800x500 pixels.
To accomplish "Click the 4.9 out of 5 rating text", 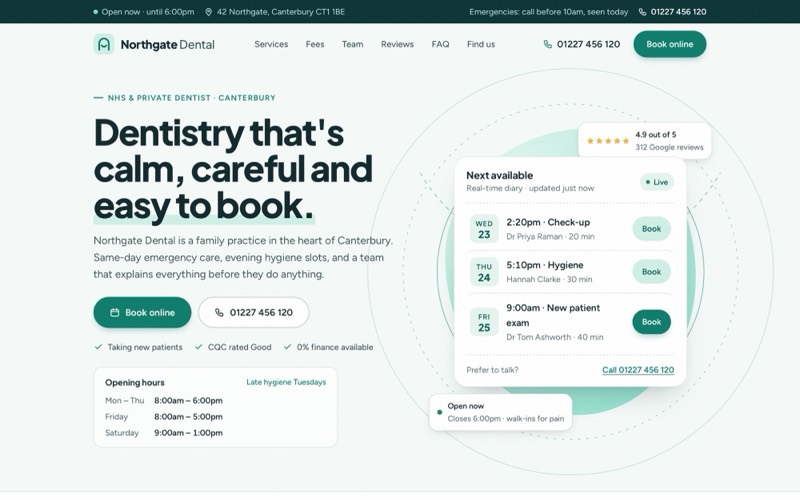I will click(x=656, y=135).
